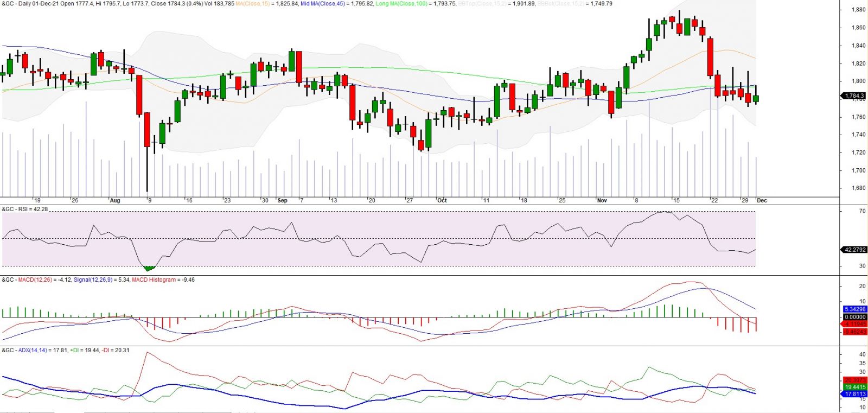Click the faint 'BBBot(Close,15,2) = 1,749.79' legend label
The height and width of the screenshot is (413, 868).
(x=575, y=3)
